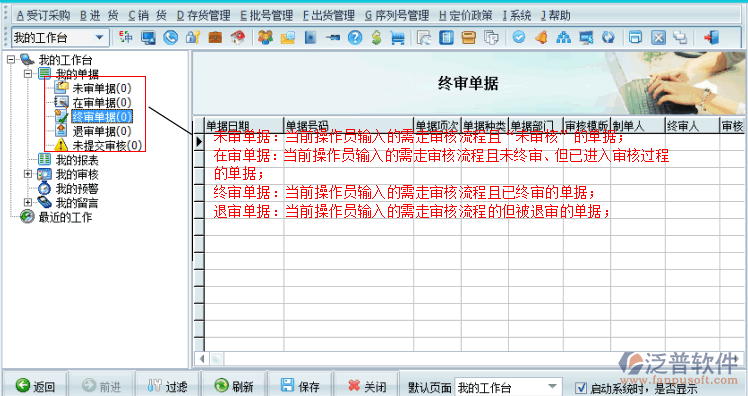
Task: Click the calculator toolbar icon
Action: pyautogui.click(x=447, y=37)
